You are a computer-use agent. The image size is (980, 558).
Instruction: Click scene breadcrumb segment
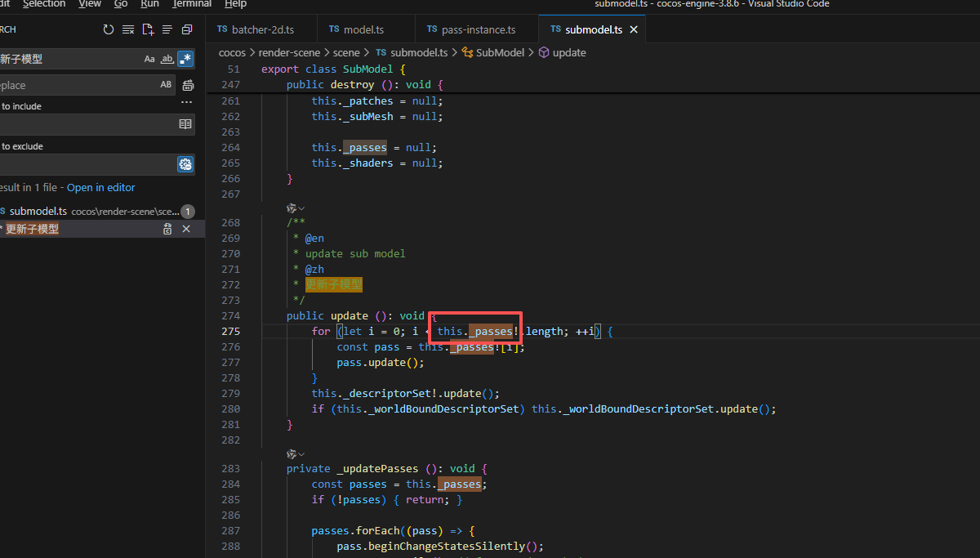click(346, 52)
